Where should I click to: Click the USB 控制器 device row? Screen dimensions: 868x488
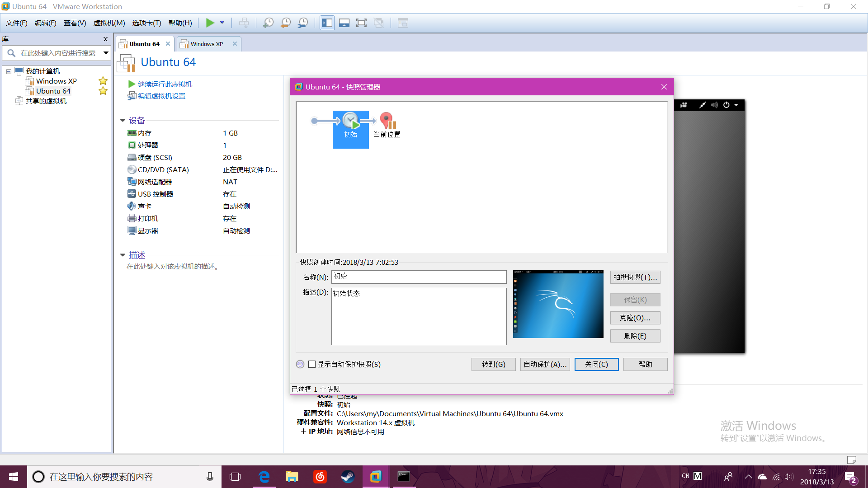203,194
